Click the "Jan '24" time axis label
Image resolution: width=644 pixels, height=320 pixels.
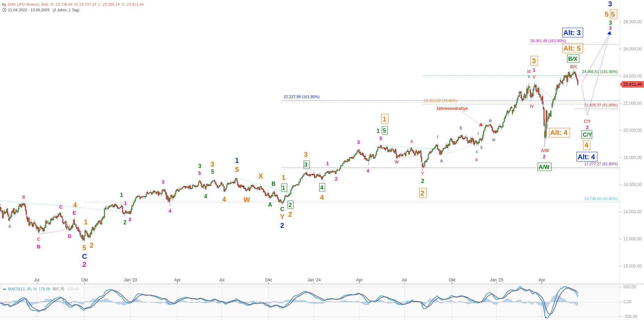[x=314, y=280]
